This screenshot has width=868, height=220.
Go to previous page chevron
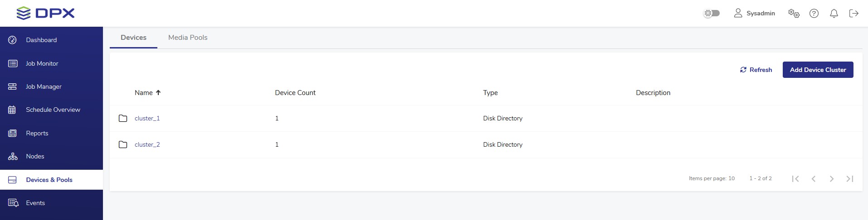click(x=814, y=179)
